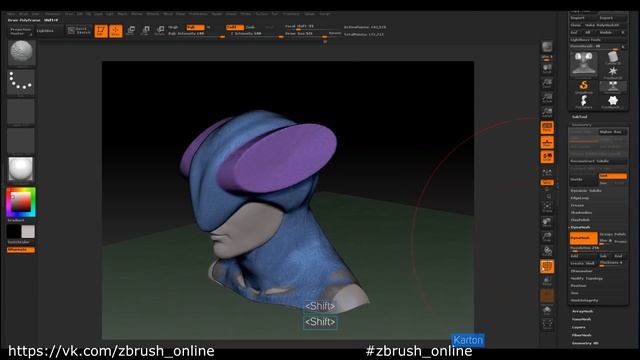The height and width of the screenshot is (360, 640).
Task: Click the Import tool button
Action: click(584, 18)
